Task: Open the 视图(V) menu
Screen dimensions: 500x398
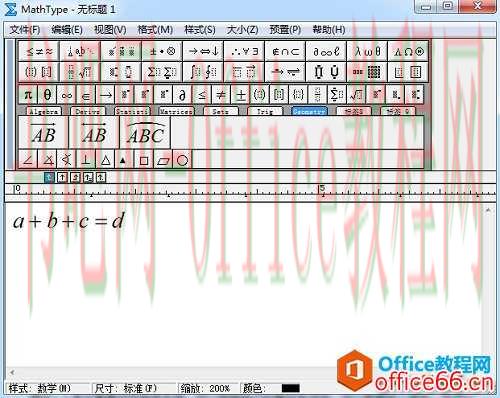Action: click(110, 30)
